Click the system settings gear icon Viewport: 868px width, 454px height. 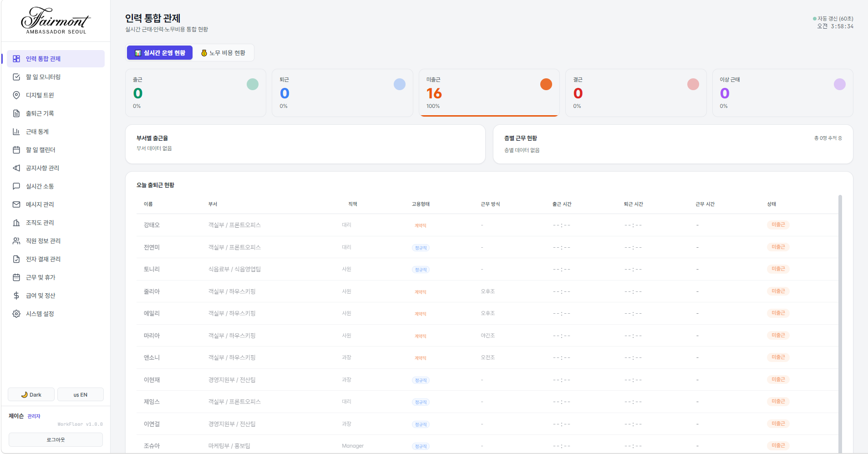[x=16, y=314]
